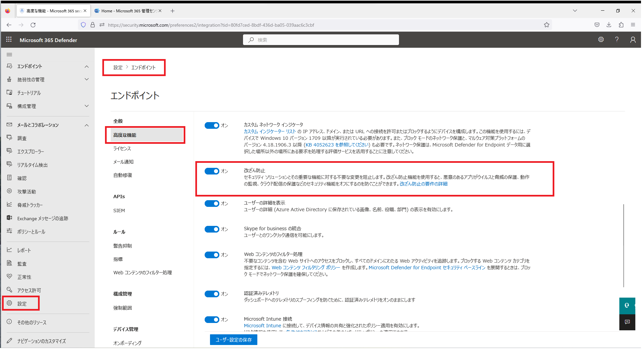Collapse the エンドポイント sidebar section chevron
The width and height of the screenshot is (644, 353).
[87, 67]
